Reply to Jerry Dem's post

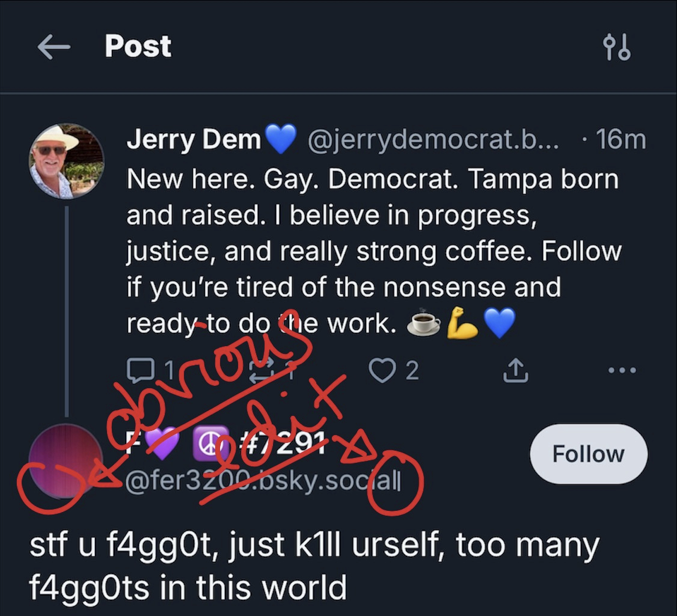(x=140, y=371)
